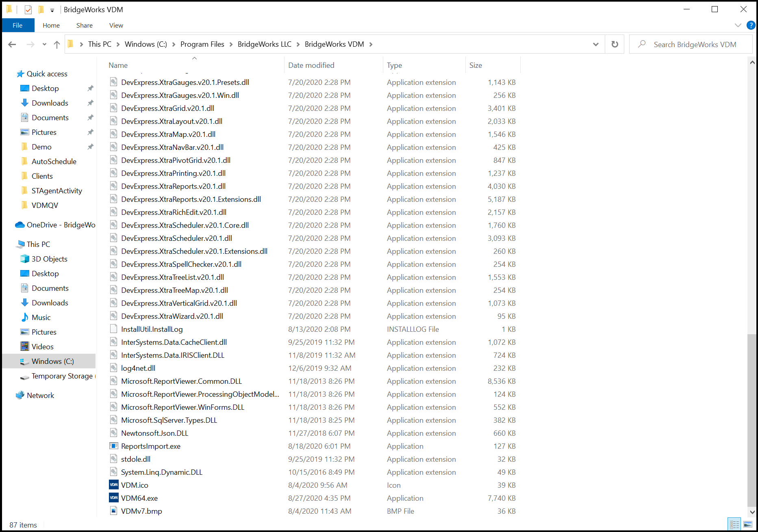
Task: Sort files by Date modified column
Action: [x=311, y=65]
